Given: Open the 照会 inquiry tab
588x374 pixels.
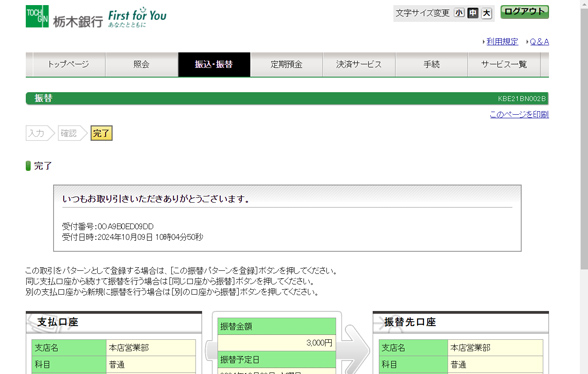Looking at the screenshot, I should 141,65.
